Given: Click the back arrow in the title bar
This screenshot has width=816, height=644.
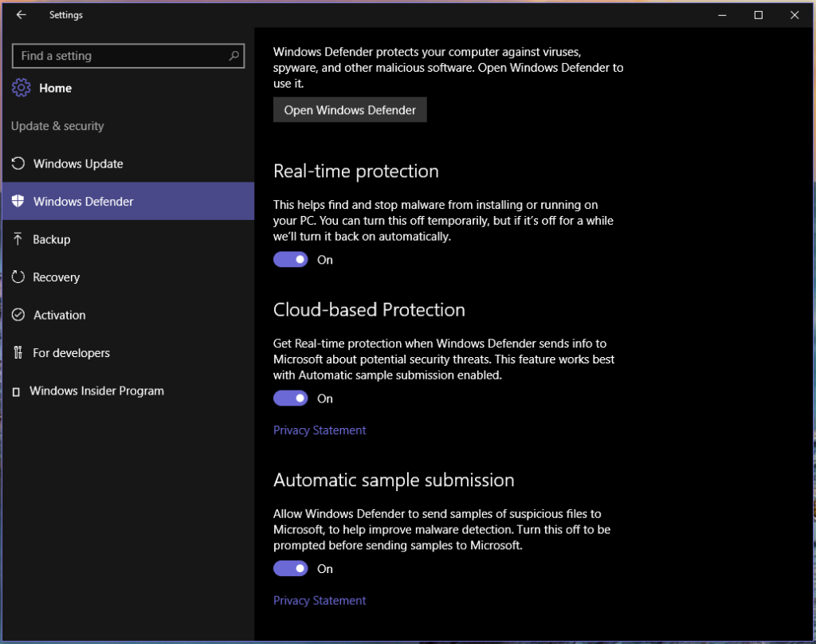Looking at the screenshot, I should point(22,15).
